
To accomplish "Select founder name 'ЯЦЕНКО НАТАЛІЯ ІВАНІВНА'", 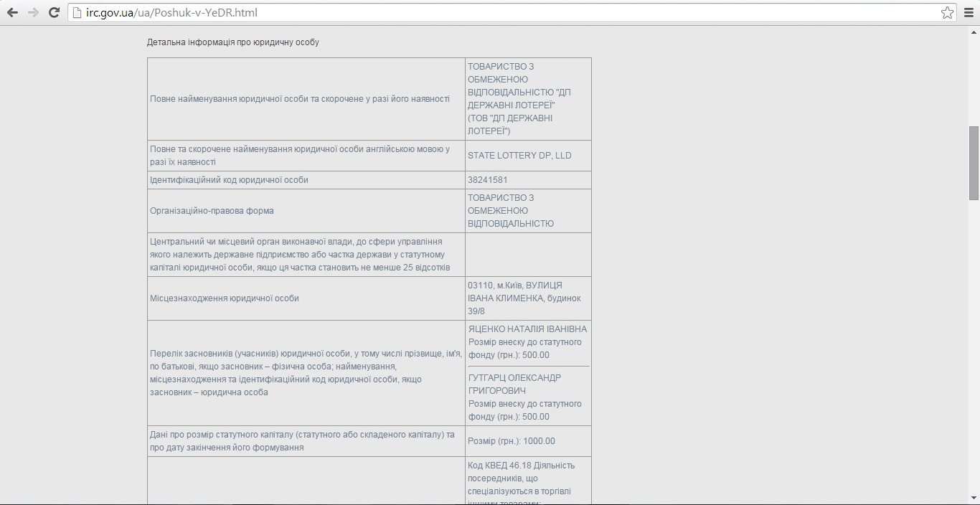I will 527,329.
